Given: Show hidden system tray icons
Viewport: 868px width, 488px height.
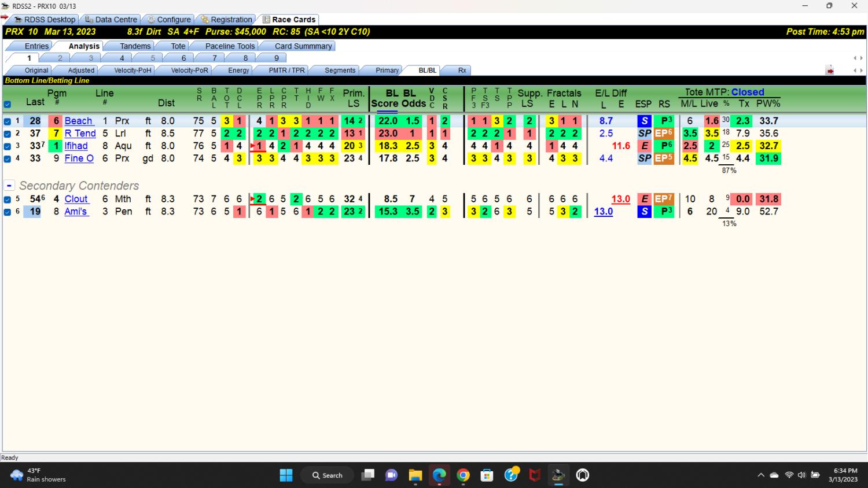Looking at the screenshot, I should pos(760,475).
